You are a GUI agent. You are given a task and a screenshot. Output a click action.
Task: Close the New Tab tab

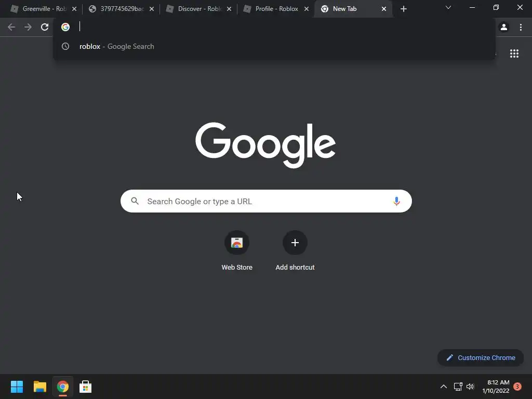coord(384,9)
